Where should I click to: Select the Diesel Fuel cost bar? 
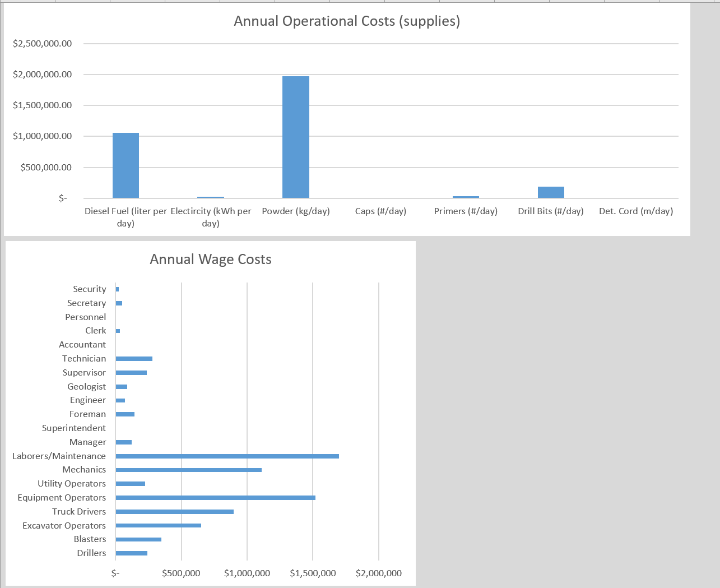126,165
